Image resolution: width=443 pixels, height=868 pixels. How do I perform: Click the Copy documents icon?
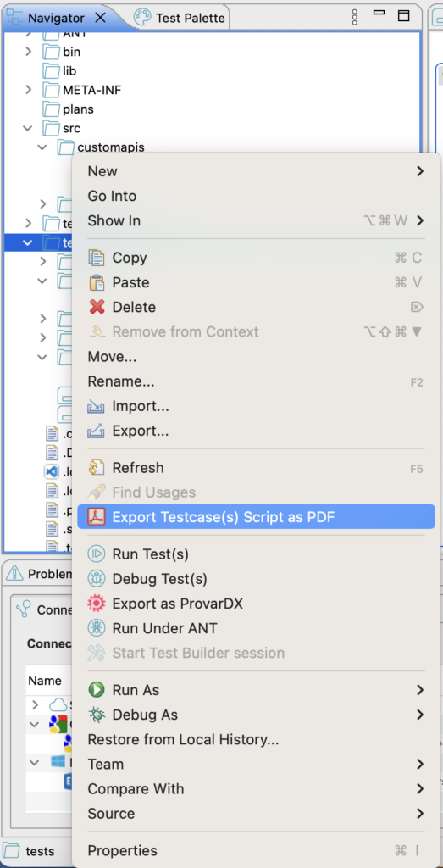point(97,258)
